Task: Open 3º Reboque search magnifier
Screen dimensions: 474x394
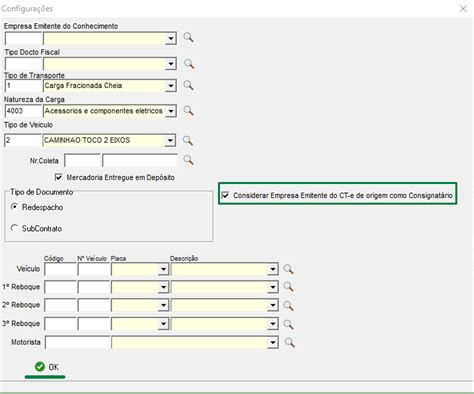Action: tap(288, 324)
